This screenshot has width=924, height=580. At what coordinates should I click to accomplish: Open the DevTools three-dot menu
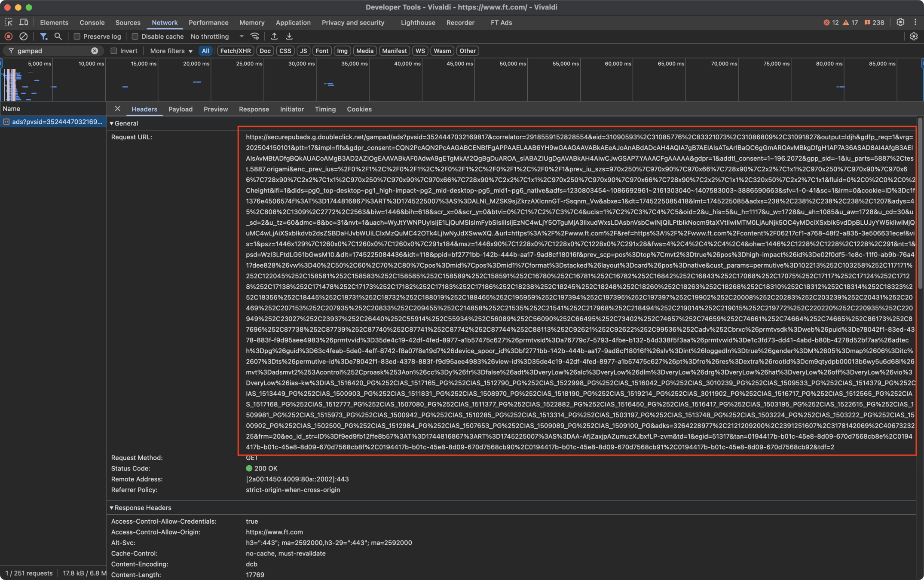coord(915,22)
